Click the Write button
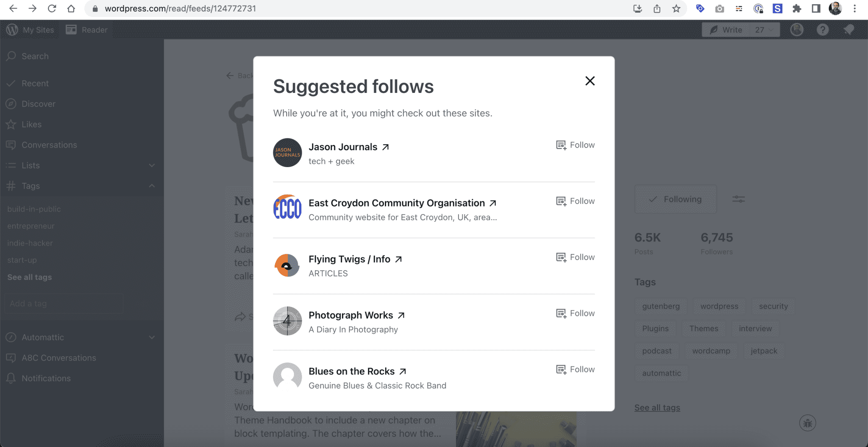868x447 pixels. coord(726,30)
